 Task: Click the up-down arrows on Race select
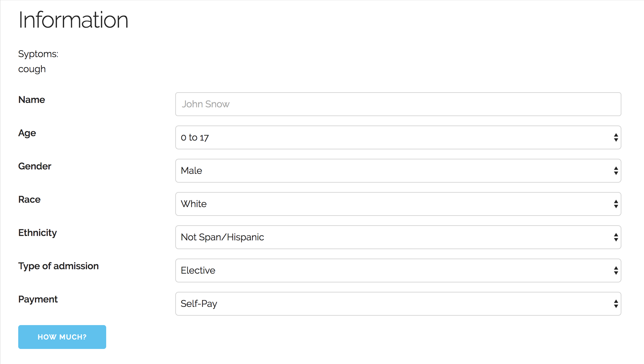coord(616,204)
